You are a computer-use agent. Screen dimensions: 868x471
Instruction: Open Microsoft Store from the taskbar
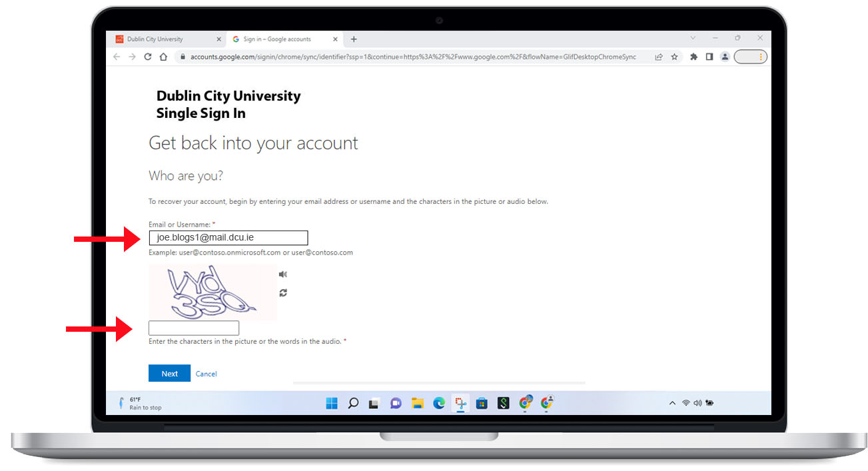pos(482,403)
